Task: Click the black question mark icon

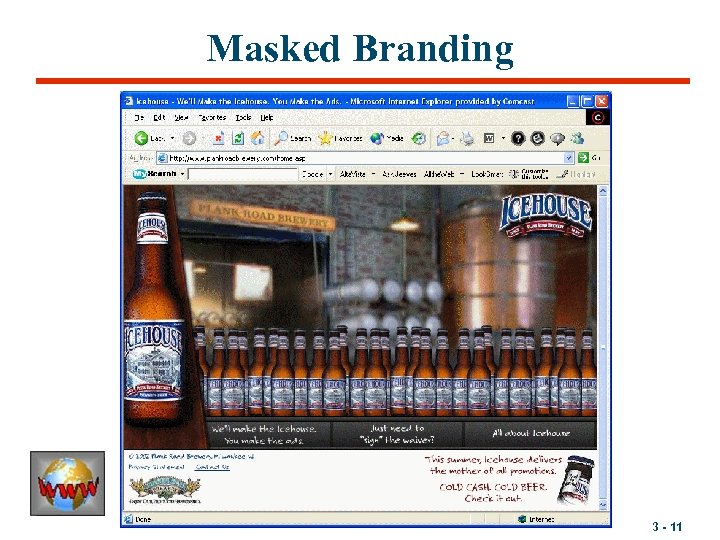Action: click(x=518, y=138)
